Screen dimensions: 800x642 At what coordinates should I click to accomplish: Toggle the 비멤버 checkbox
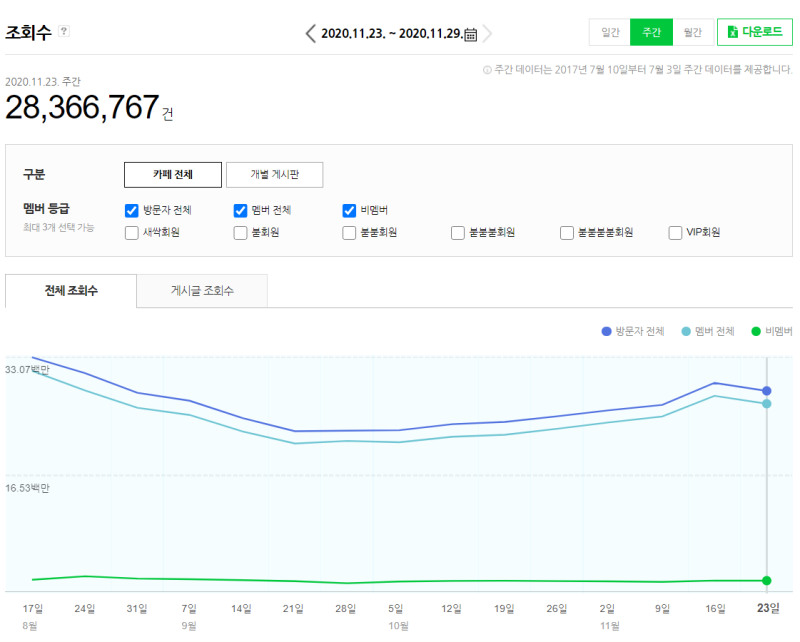click(349, 210)
